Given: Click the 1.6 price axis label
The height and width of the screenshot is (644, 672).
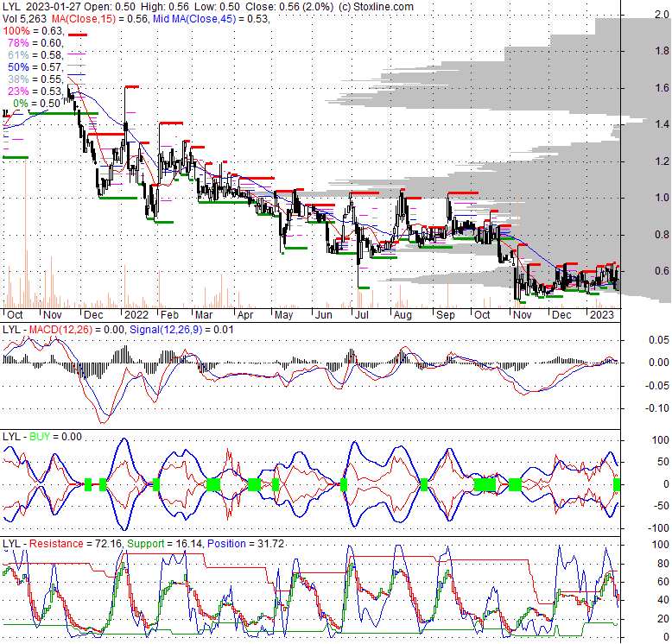Looking at the screenshot, I should (x=662, y=88).
